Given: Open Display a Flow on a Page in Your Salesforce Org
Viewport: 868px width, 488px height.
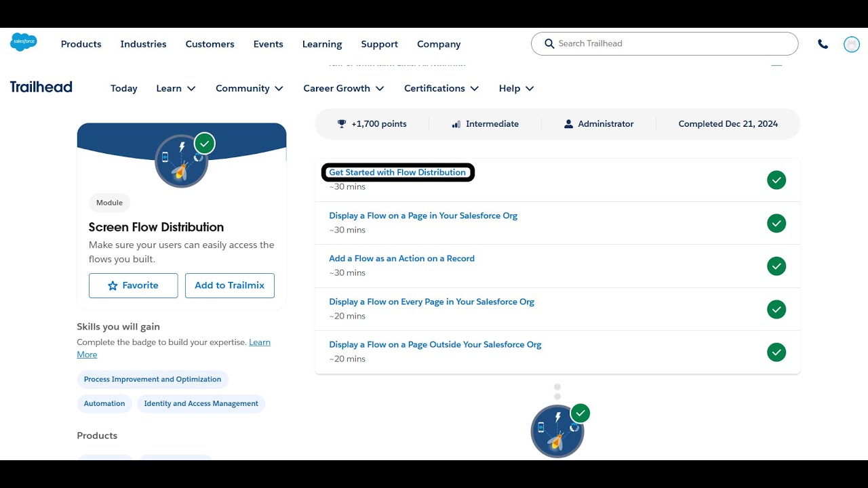Looking at the screenshot, I should click(423, 216).
